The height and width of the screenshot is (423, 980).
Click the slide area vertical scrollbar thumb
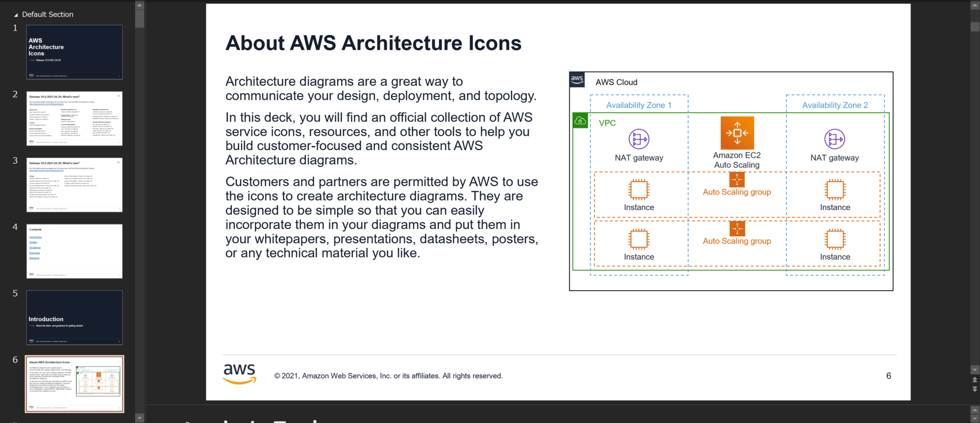(975, 27)
